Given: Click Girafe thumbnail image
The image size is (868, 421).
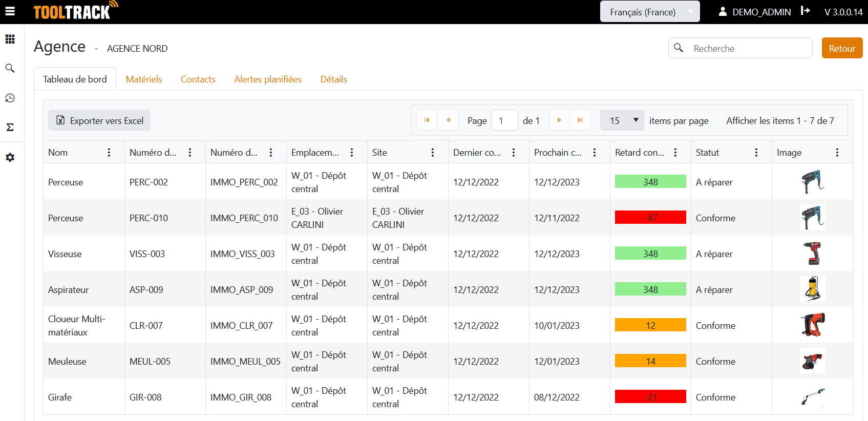Looking at the screenshot, I should click(x=813, y=397).
